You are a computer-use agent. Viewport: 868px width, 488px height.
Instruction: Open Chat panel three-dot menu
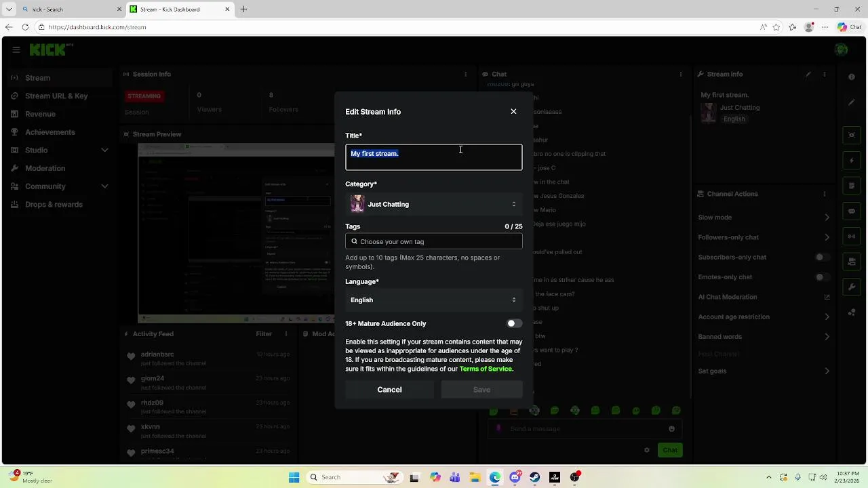coord(681,74)
